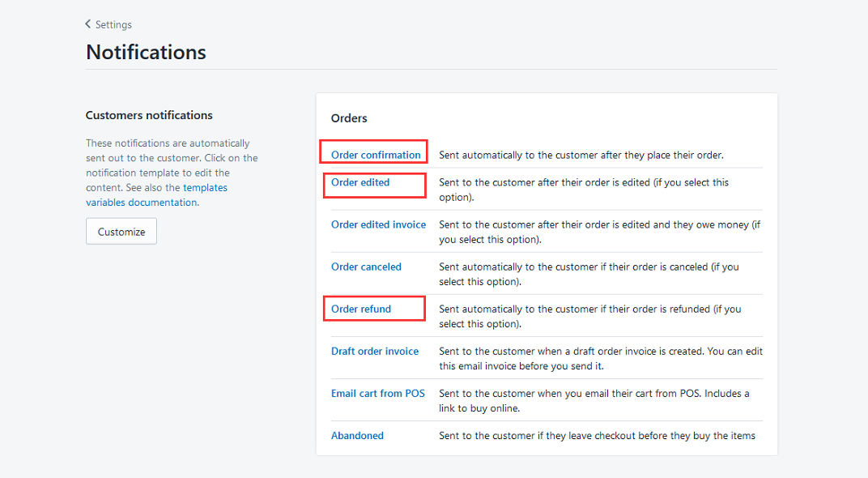
Task: Edit the Order canceled notification
Action: click(x=366, y=267)
